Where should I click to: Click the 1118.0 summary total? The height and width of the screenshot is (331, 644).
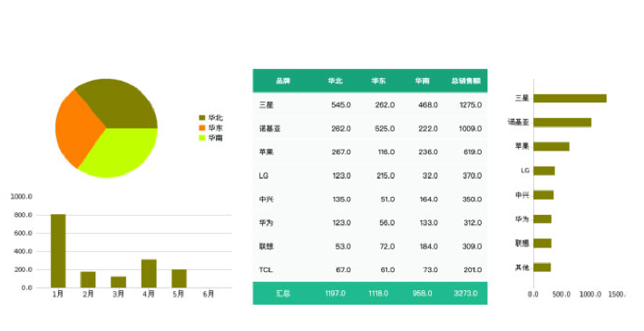click(x=378, y=293)
